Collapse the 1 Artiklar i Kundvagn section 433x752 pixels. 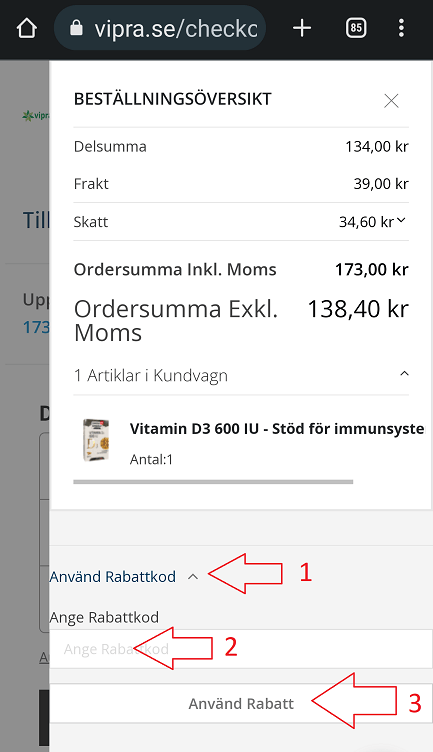404,374
